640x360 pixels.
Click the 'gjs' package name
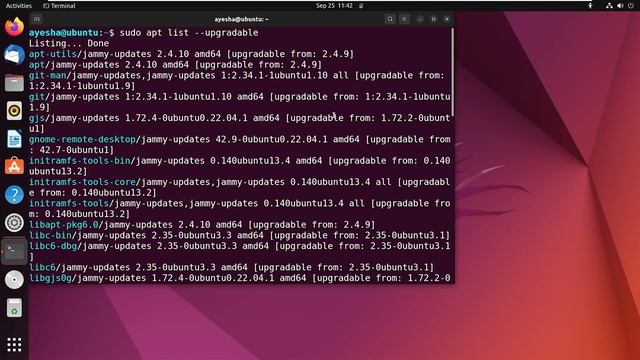point(37,118)
